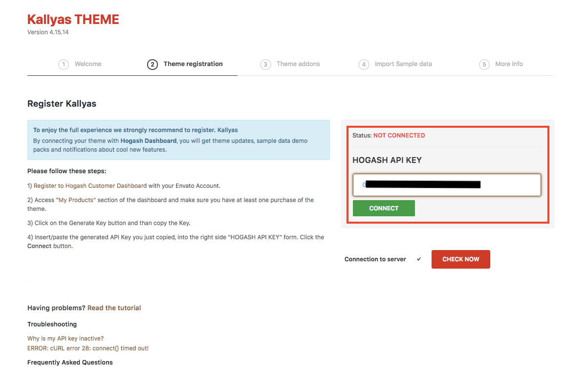Click the checkmark beside Connection to server
The width and height of the screenshot is (588, 367).
click(419, 259)
